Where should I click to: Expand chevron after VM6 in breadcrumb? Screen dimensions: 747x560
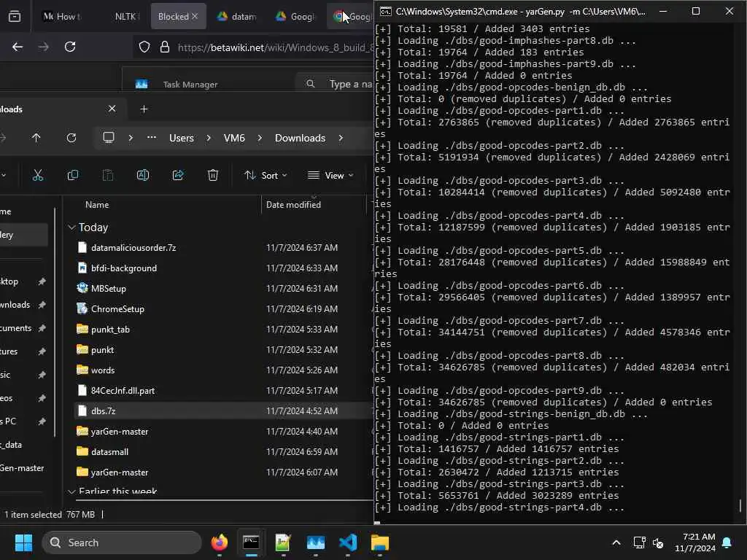click(260, 138)
